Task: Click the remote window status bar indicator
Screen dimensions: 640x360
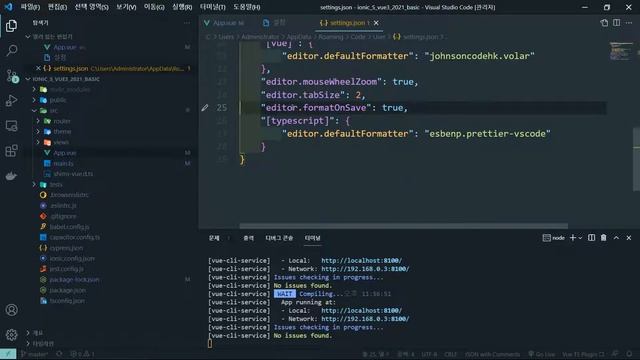Action: (x=8, y=354)
